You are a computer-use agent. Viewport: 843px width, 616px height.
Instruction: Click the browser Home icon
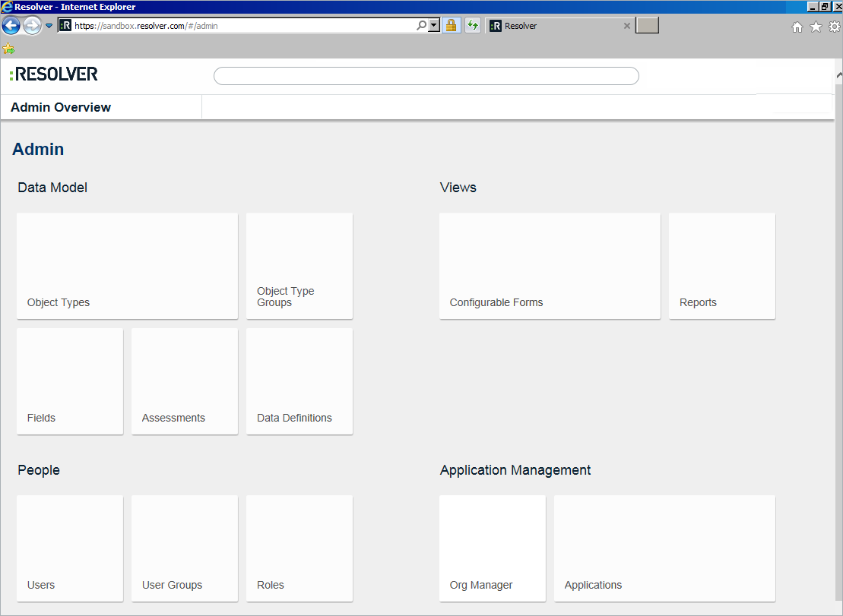[x=797, y=27]
